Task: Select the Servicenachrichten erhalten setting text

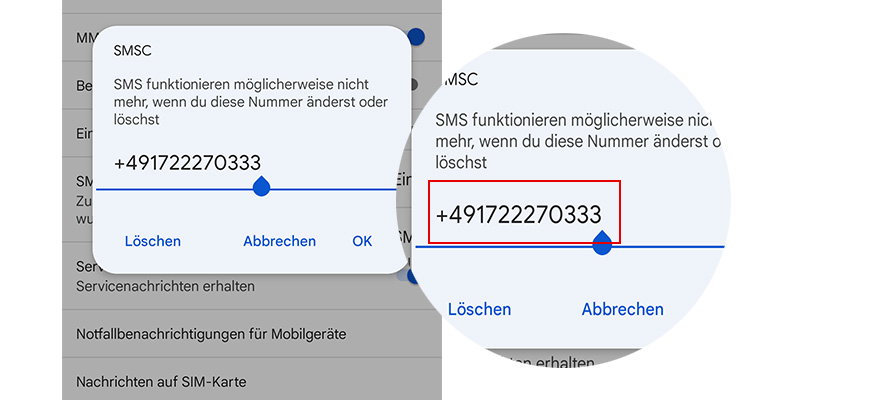Action: click(x=165, y=286)
